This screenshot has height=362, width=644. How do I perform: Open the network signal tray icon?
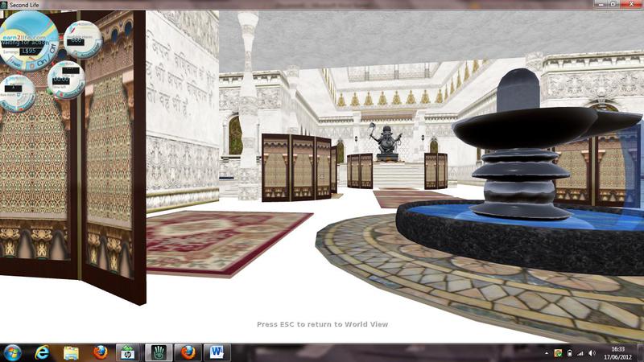[580, 353]
